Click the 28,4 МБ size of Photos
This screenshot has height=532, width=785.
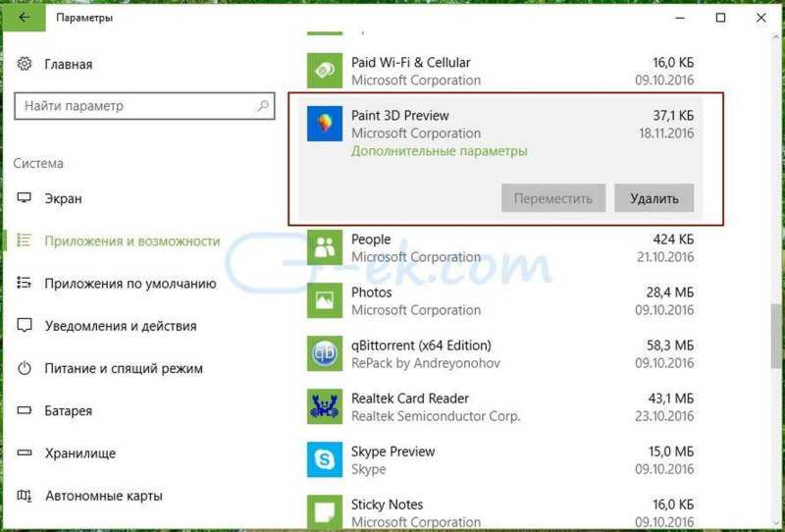670,293
